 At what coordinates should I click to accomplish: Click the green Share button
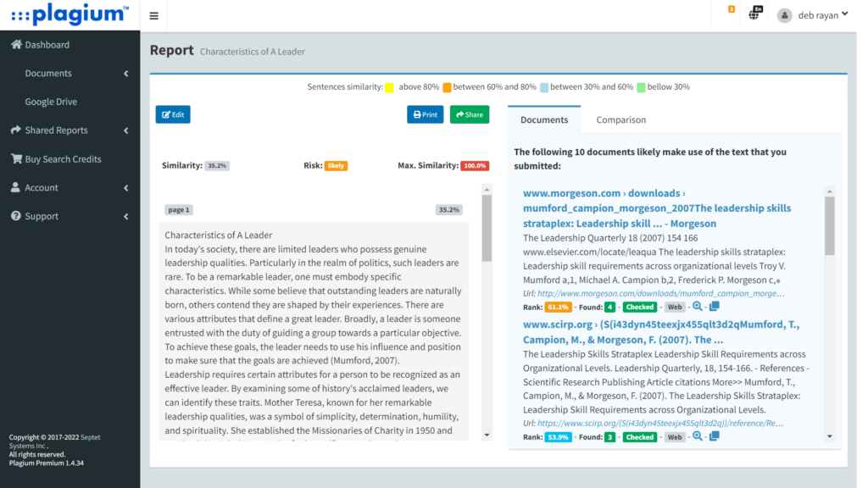[469, 114]
